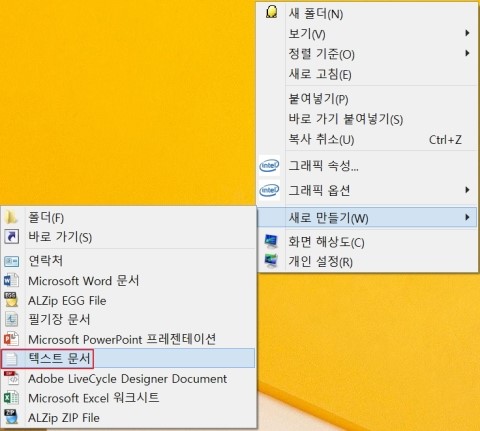Open 화면 해상도(C) settings
This screenshot has height=431, width=480.
(367, 242)
